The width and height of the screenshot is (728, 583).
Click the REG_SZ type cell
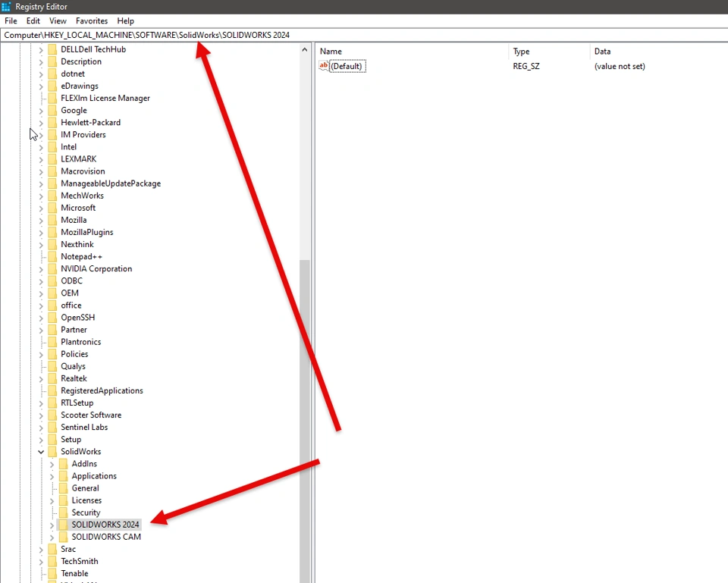pos(526,67)
